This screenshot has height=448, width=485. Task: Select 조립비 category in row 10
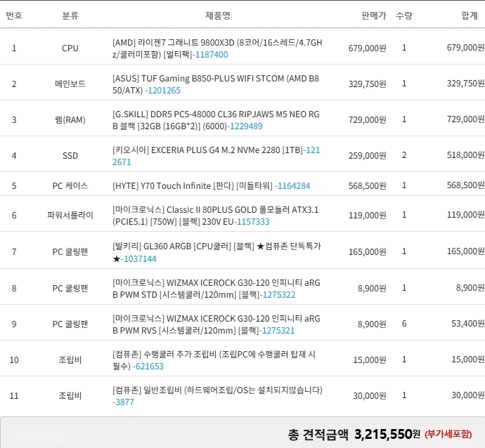[70, 360]
